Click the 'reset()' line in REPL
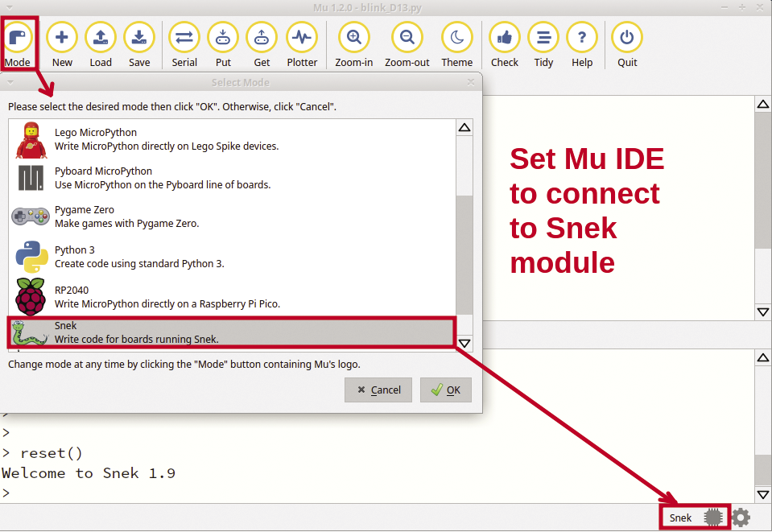772x532 pixels. coord(52,453)
